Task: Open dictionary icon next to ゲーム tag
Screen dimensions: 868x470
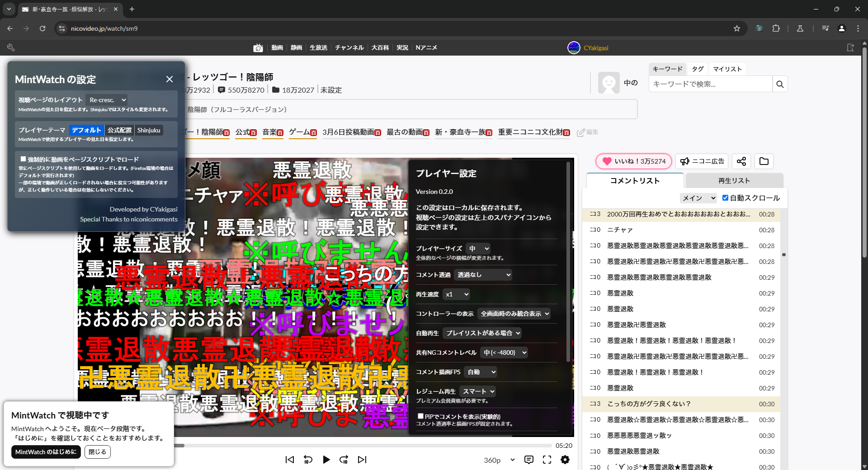Action: coord(314,133)
